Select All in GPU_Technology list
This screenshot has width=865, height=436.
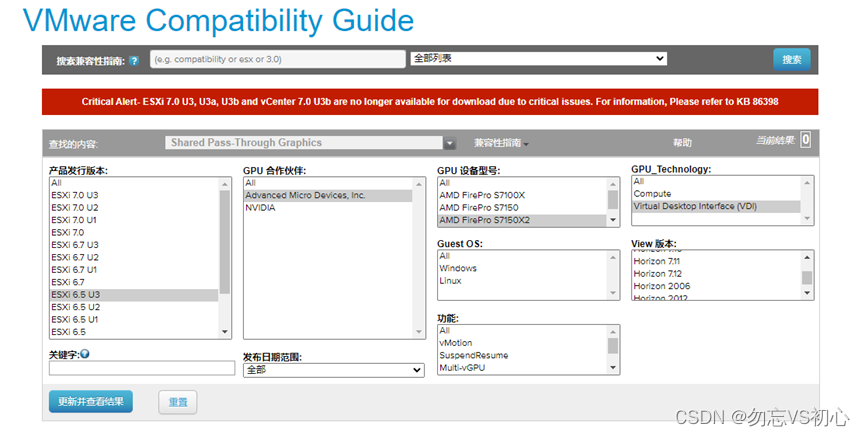click(716, 182)
